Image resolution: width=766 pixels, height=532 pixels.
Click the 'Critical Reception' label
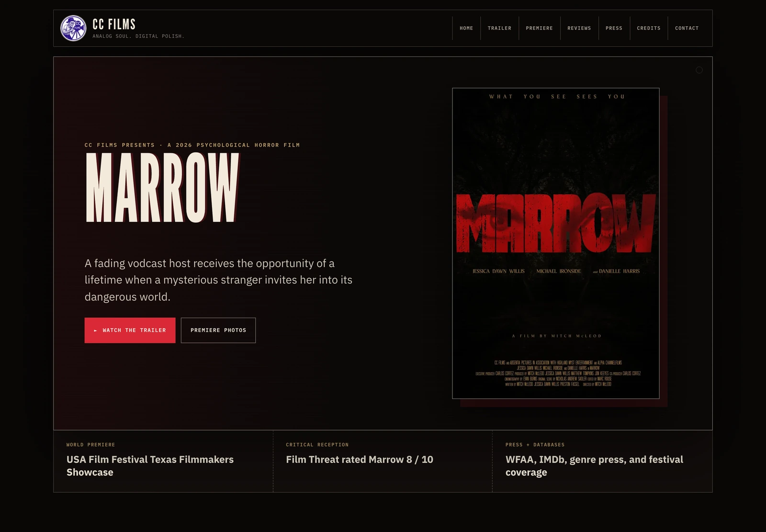pos(317,445)
